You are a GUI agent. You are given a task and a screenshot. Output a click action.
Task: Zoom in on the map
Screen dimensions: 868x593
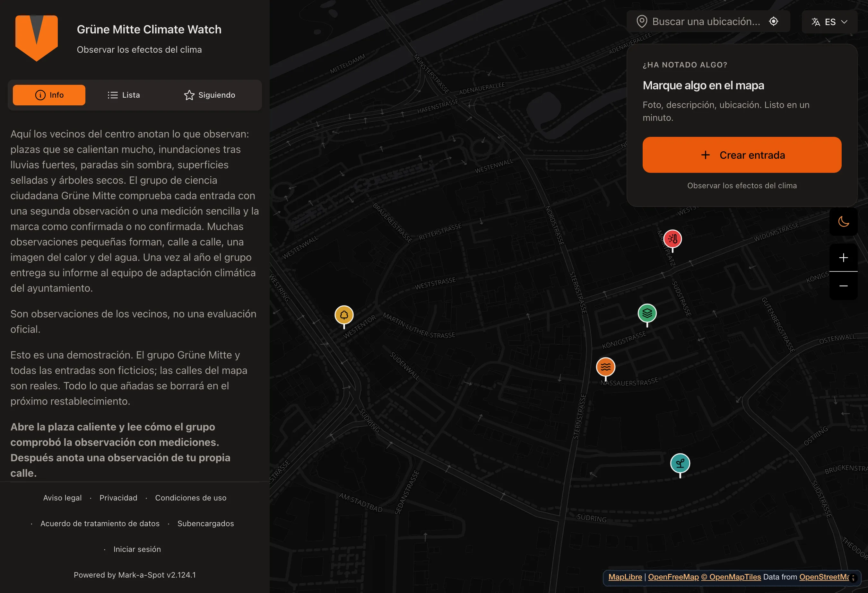843,257
